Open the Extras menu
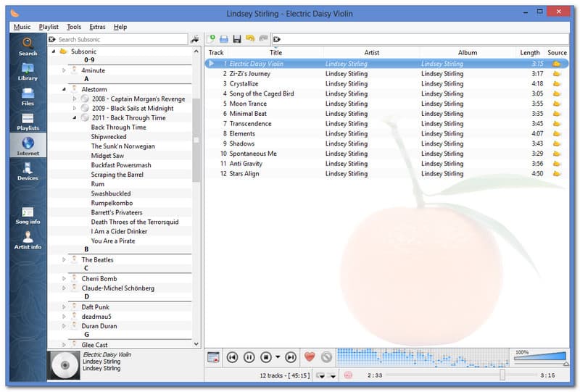 (x=97, y=27)
